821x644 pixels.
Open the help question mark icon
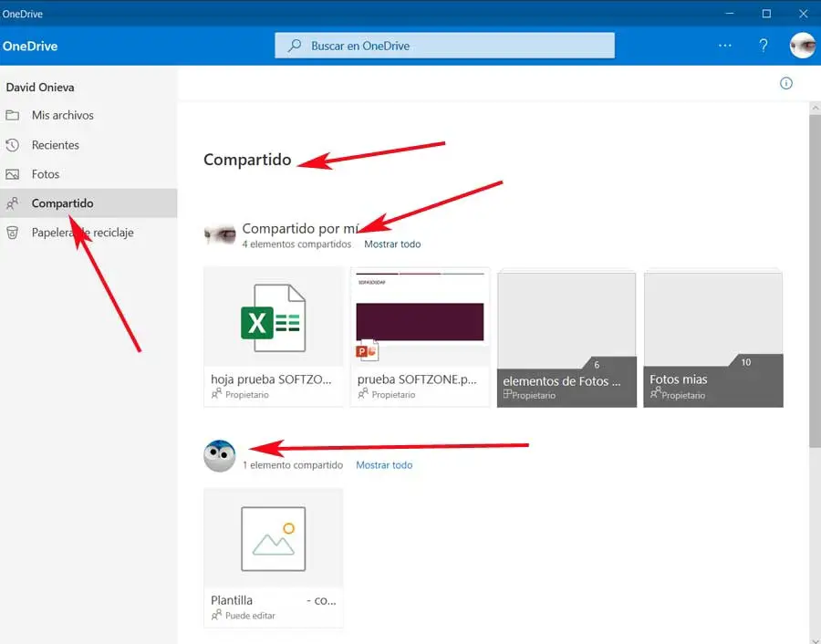point(764,46)
